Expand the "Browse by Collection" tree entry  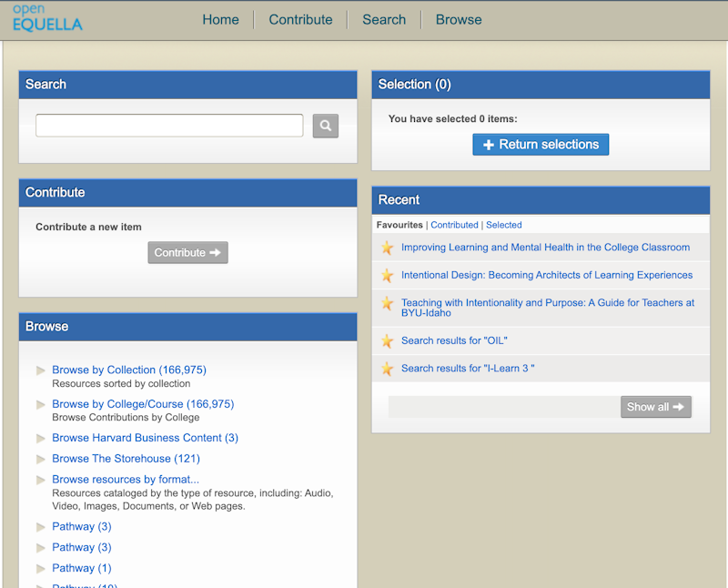coord(40,370)
